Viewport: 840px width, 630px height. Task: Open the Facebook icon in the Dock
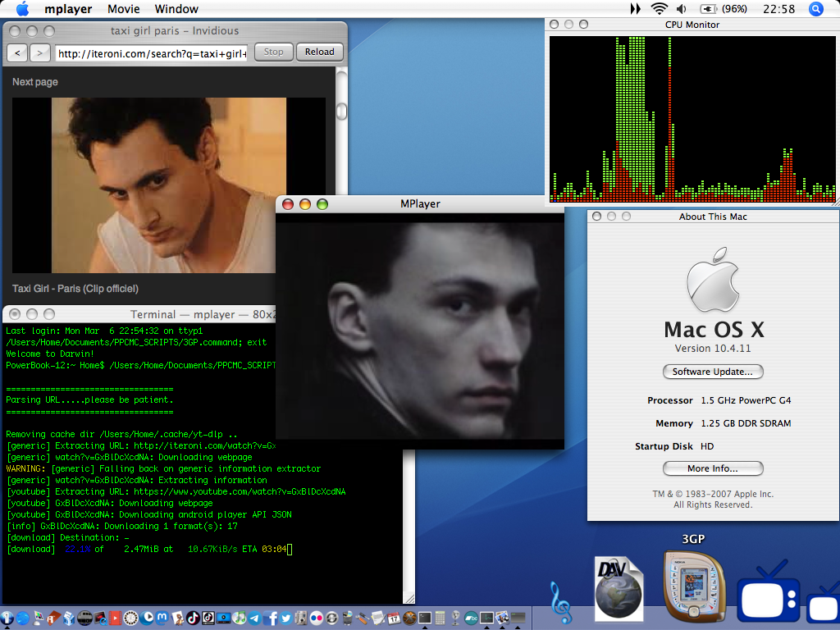pos(270,619)
